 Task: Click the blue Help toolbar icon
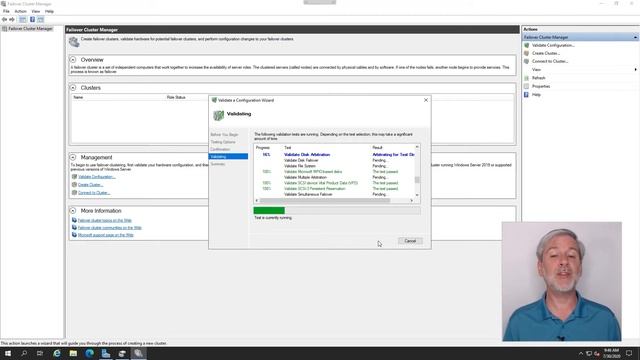click(x=32, y=20)
